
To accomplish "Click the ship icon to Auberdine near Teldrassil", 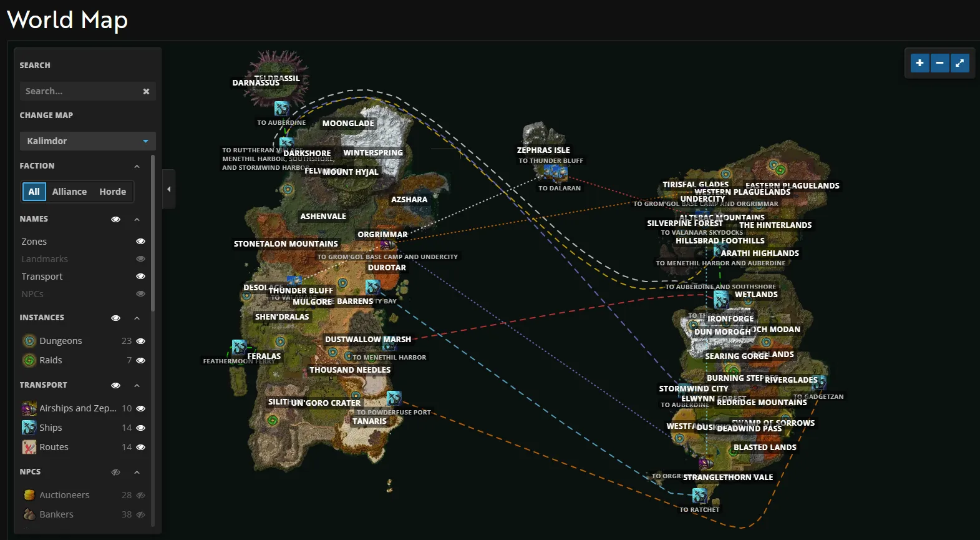I will [x=282, y=109].
